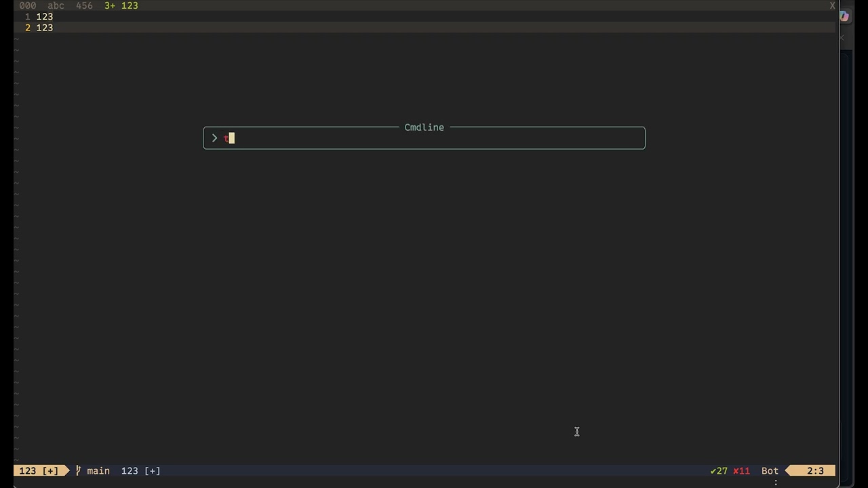Screen dimensions: 868x488
Task: Click line number 1 in gutter
Action: click(x=28, y=16)
